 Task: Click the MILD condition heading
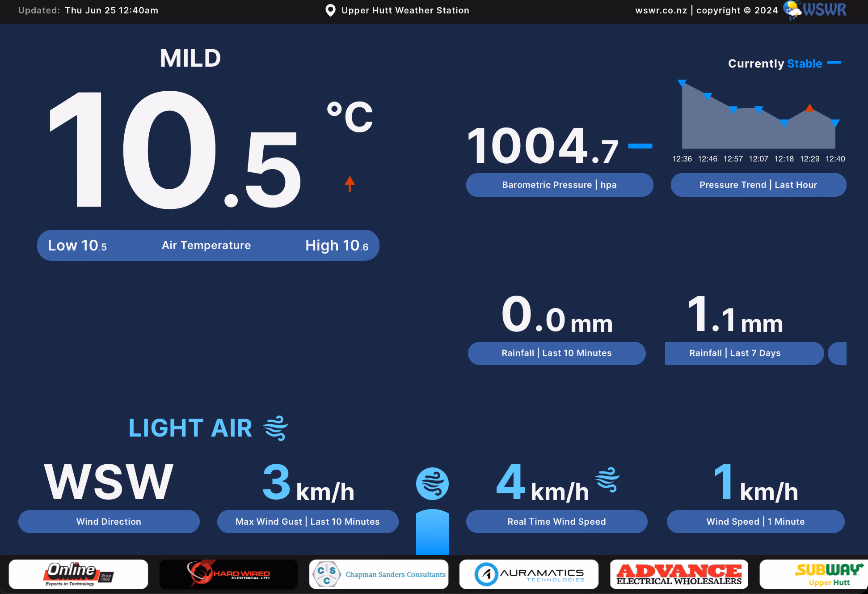pos(190,58)
